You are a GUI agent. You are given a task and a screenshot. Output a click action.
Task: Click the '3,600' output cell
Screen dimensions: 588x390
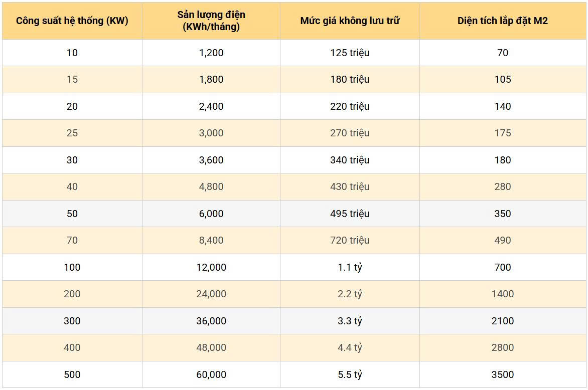click(x=211, y=160)
